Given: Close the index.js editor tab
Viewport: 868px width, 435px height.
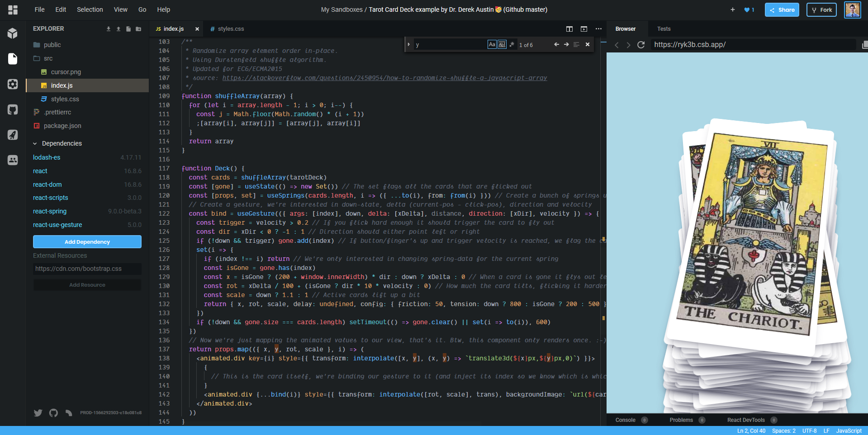Looking at the screenshot, I should 197,29.
